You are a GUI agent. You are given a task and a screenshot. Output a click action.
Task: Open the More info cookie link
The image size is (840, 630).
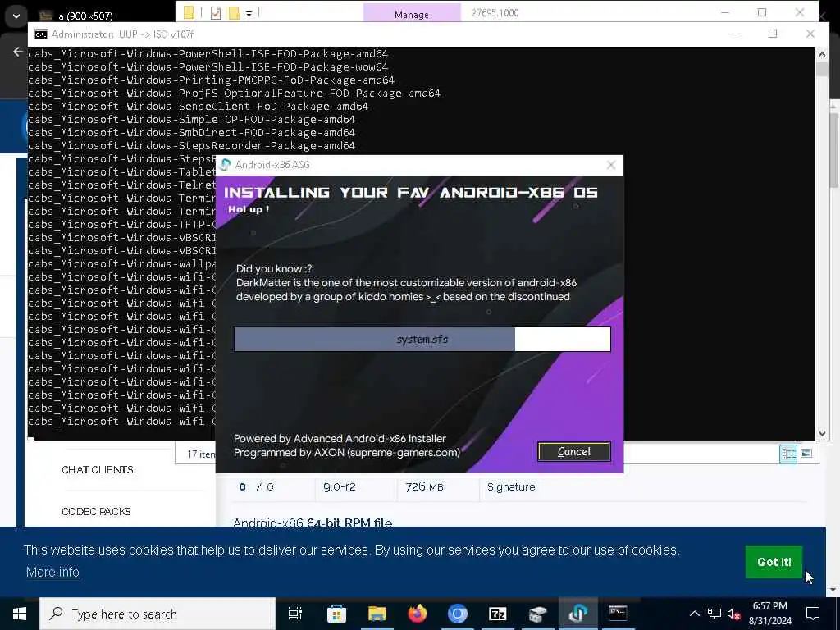pos(52,572)
